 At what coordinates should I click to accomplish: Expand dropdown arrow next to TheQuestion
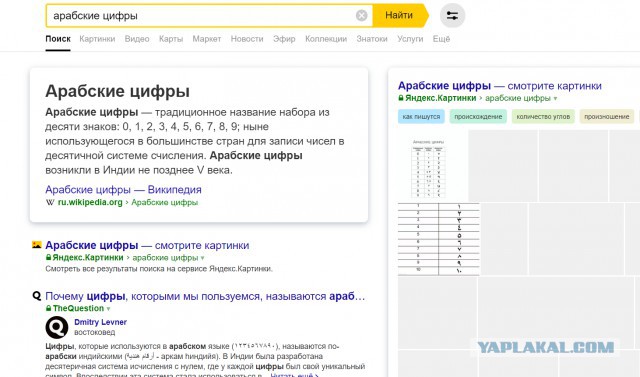(x=108, y=309)
